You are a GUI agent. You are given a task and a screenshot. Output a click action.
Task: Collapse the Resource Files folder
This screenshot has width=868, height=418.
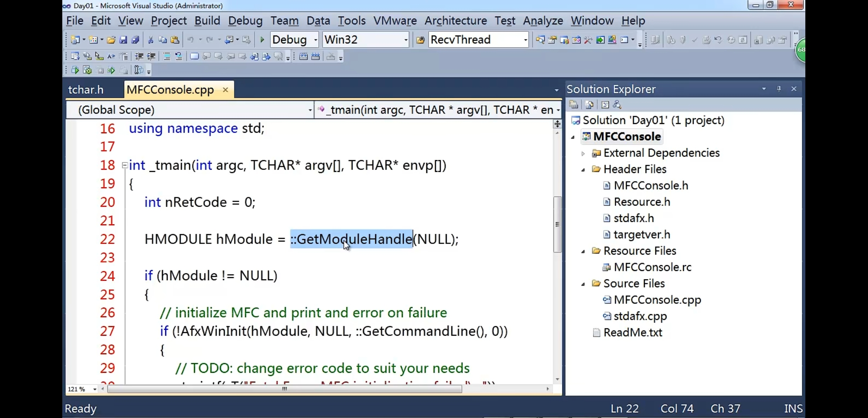[x=583, y=252]
